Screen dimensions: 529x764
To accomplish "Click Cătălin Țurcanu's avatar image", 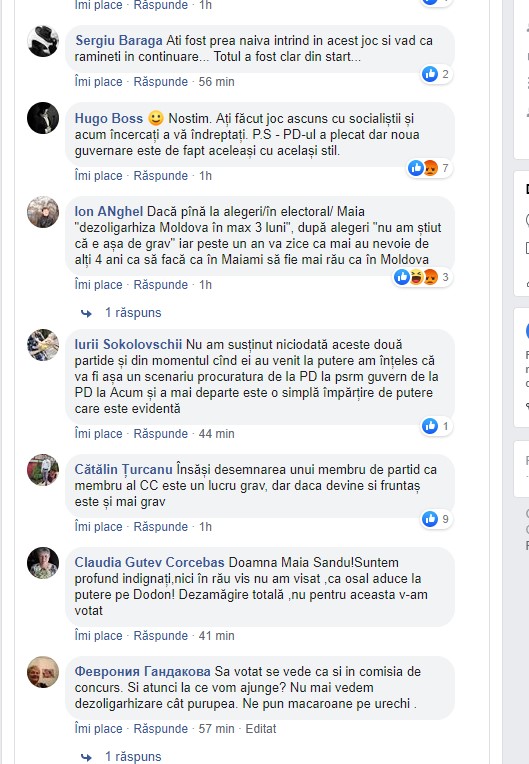I will click(x=43, y=470).
